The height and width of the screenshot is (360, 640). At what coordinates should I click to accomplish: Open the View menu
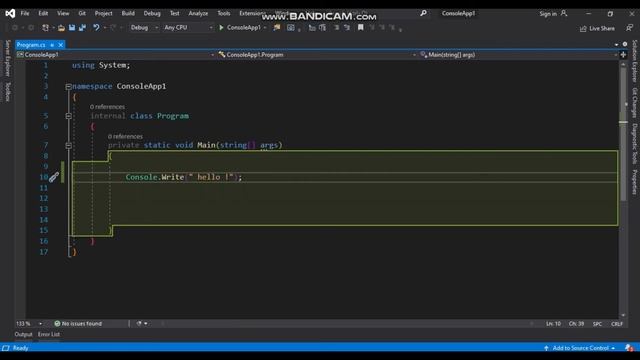[63, 13]
